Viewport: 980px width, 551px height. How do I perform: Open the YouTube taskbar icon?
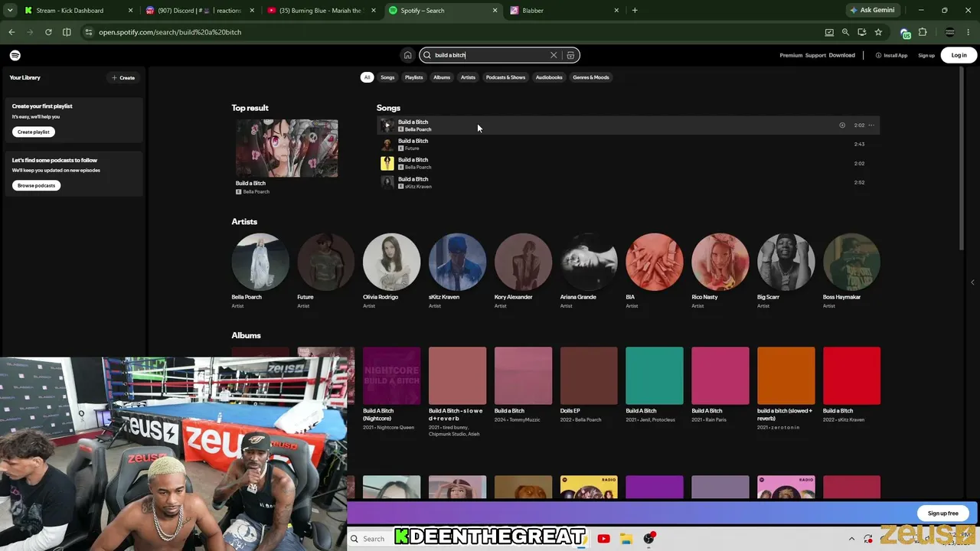pyautogui.click(x=603, y=539)
